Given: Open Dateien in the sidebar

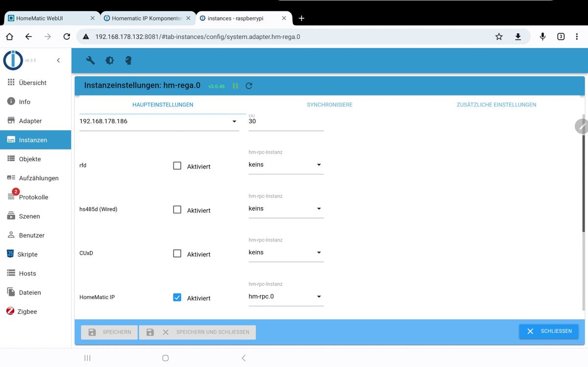Looking at the screenshot, I should (x=35, y=293).
